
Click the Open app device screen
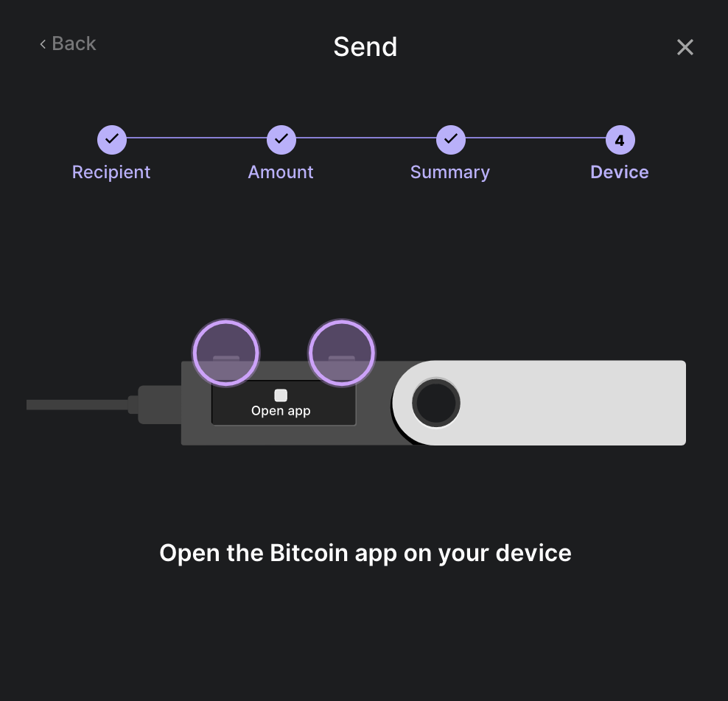[x=284, y=403]
